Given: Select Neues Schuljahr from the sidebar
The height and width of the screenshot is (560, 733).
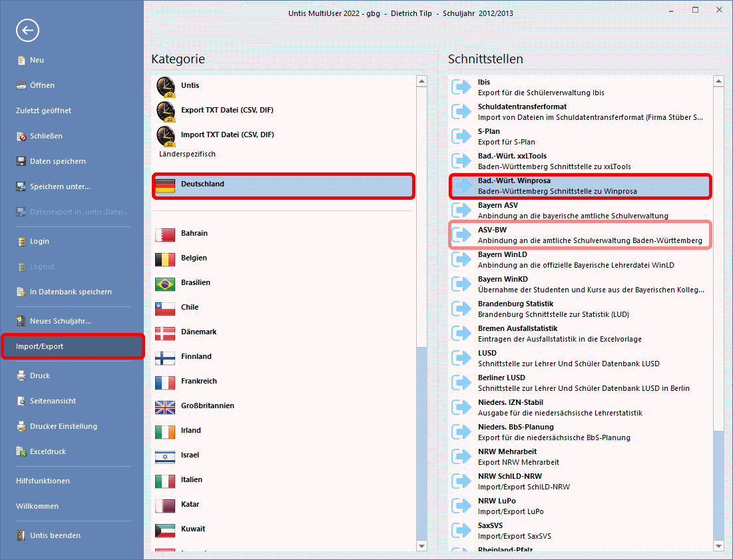Looking at the screenshot, I should click(x=60, y=321).
